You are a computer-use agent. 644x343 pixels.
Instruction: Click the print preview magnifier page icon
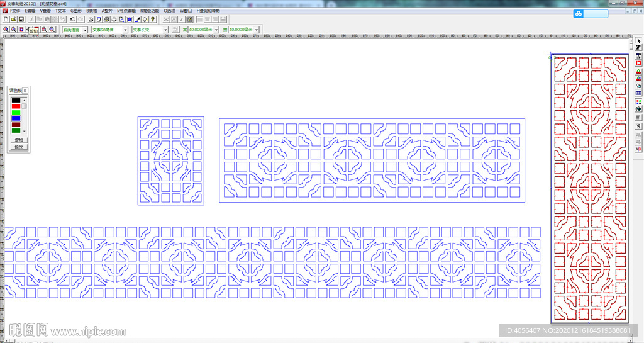tap(121, 20)
